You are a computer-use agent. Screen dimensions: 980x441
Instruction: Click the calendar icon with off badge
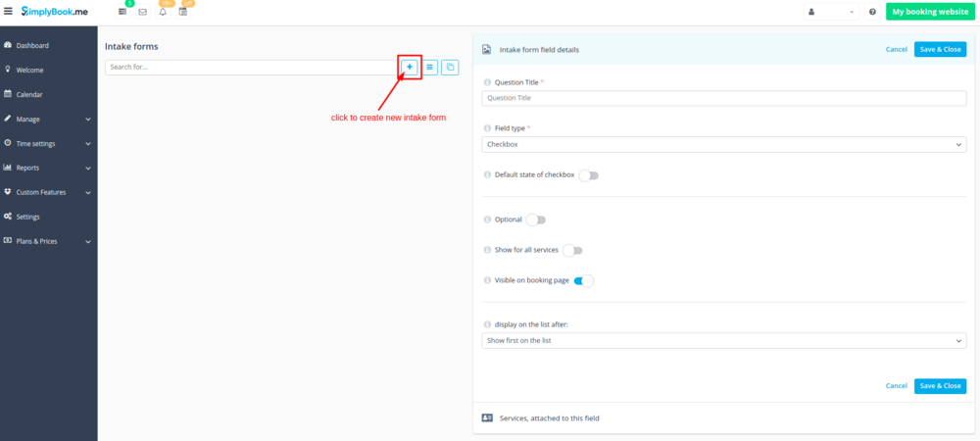183,12
